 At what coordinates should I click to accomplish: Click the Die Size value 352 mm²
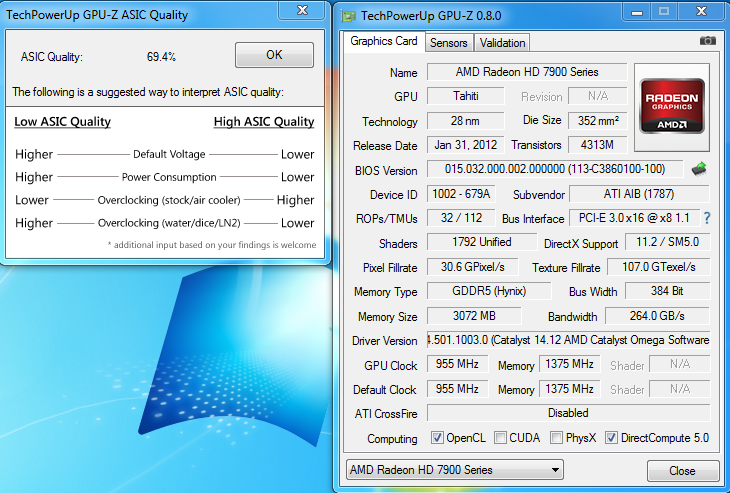click(598, 121)
